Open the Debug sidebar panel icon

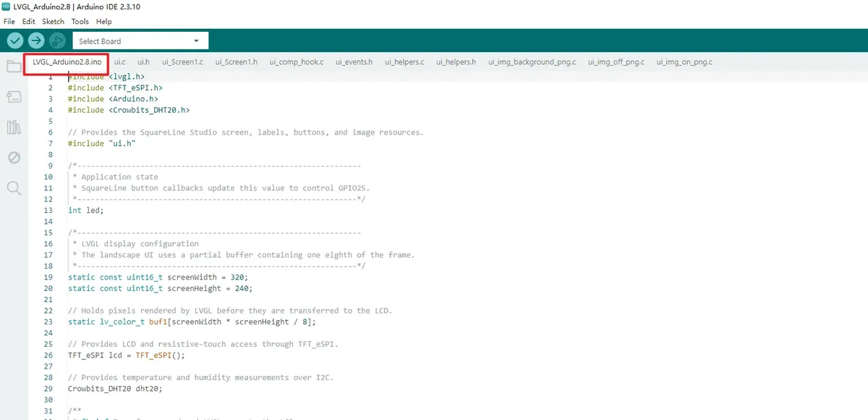tap(14, 157)
